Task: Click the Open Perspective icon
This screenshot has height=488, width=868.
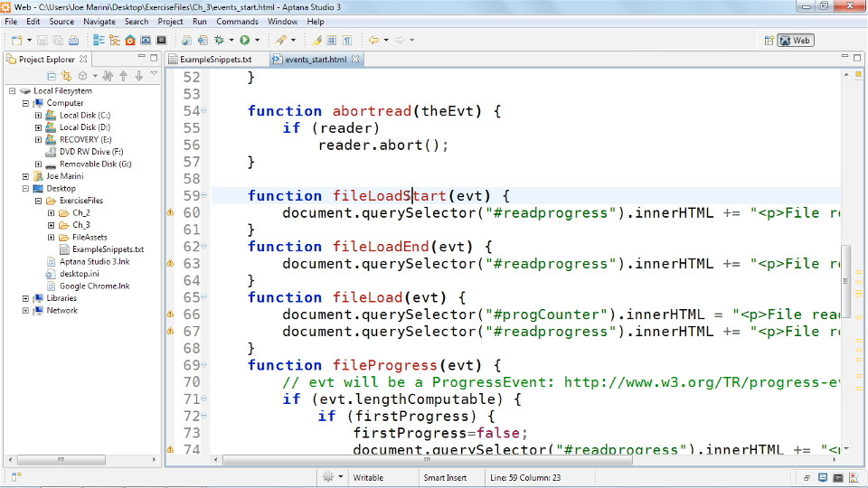Action: 769,41
